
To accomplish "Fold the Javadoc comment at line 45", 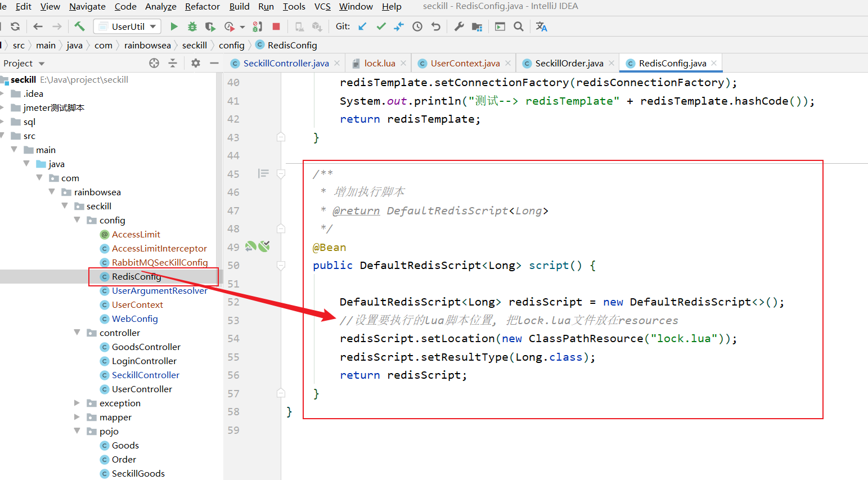I will pyautogui.click(x=281, y=174).
